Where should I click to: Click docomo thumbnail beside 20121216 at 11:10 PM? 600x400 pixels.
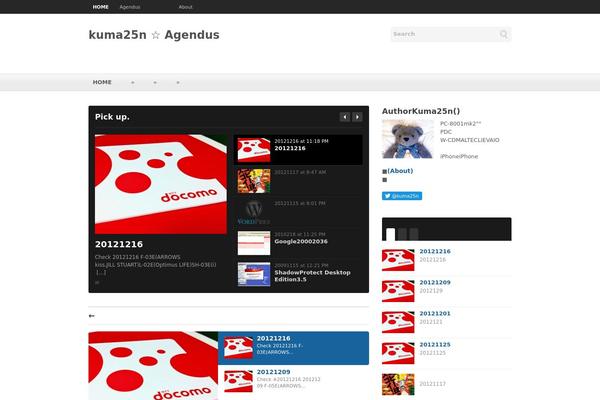pyautogui.click(x=254, y=150)
